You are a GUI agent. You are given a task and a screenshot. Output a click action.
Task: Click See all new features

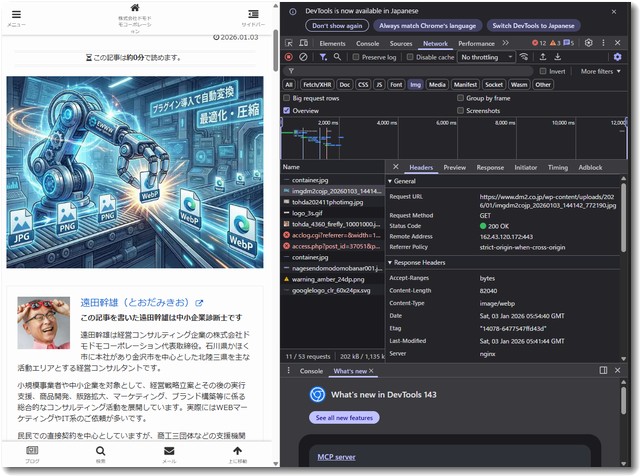(x=344, y=418)
